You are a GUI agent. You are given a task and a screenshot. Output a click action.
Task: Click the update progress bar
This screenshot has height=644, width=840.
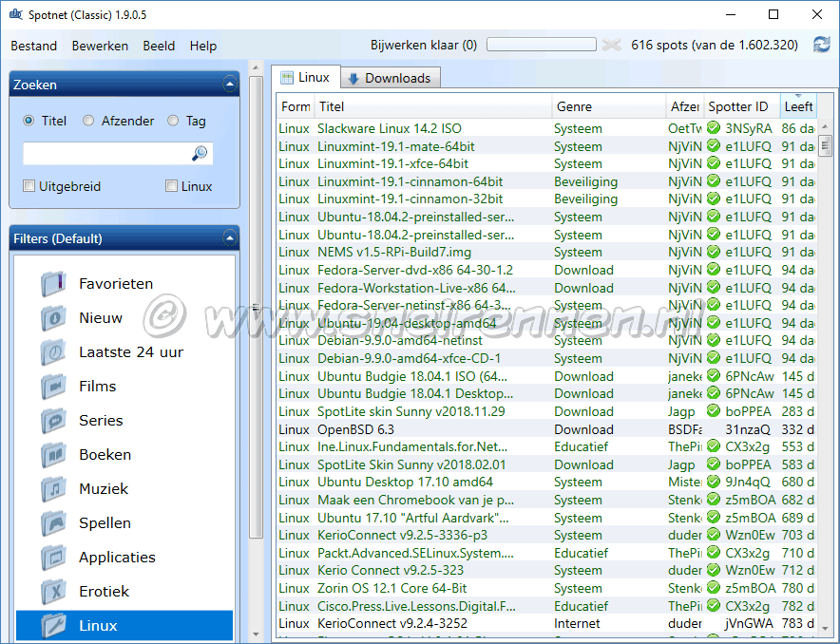[x=541, y=45]
